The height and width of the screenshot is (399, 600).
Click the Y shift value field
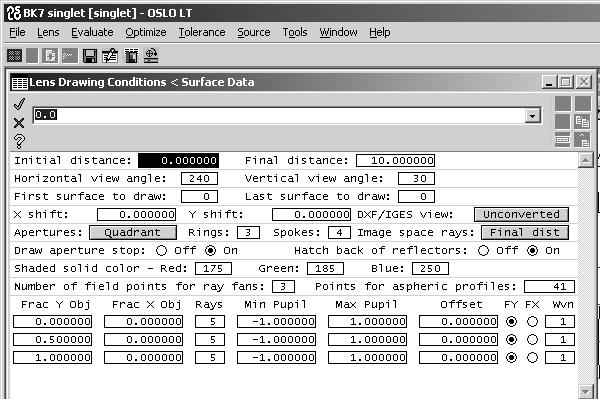311,215
